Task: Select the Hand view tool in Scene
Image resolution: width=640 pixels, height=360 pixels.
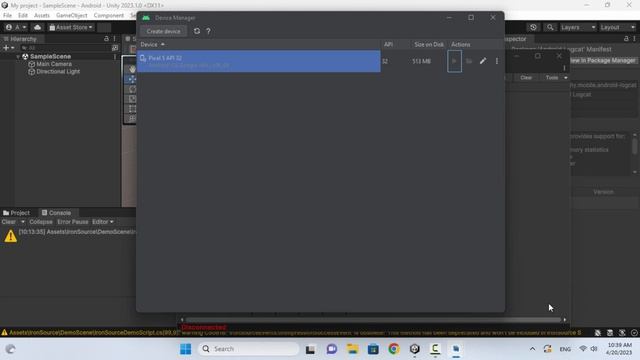Action: point(132,69)
